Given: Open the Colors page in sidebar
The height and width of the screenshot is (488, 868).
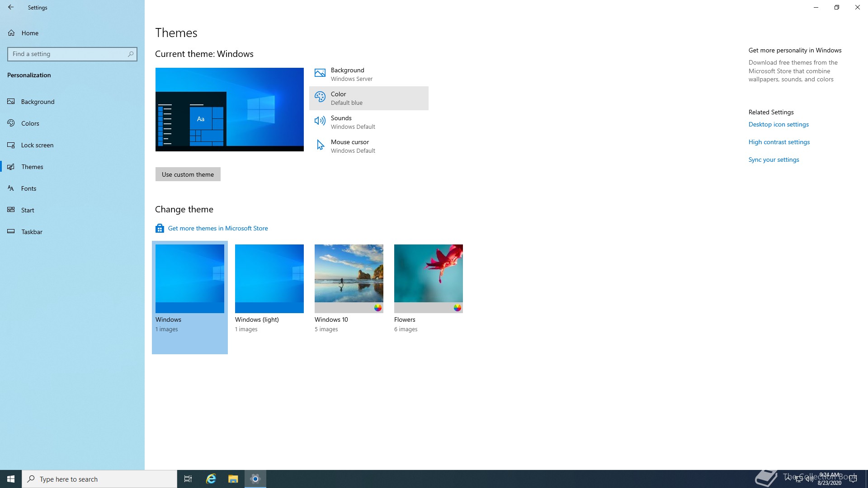Looking at the screenshot, I should click(72, 123).
